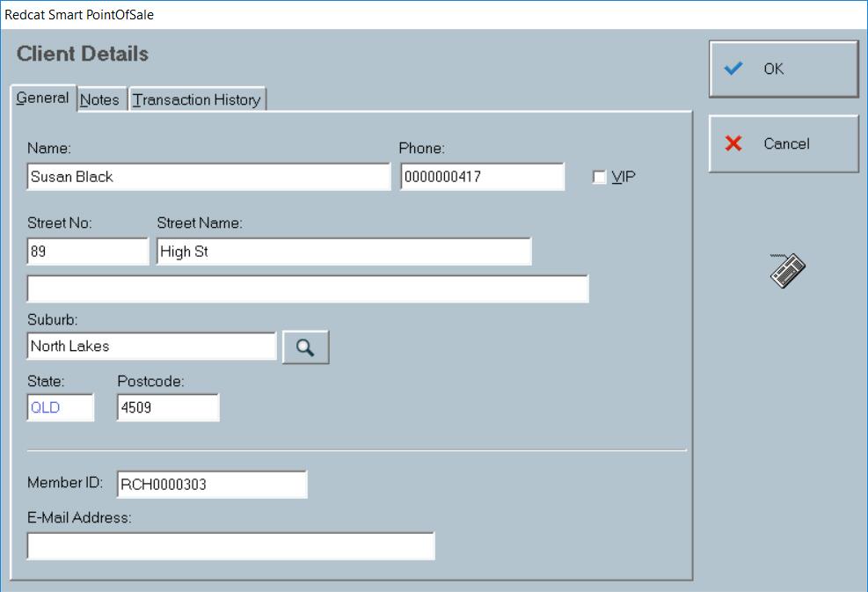The image size is (868, 592).
Task: Open the Transaction History tab
Action: pos(198,99)
